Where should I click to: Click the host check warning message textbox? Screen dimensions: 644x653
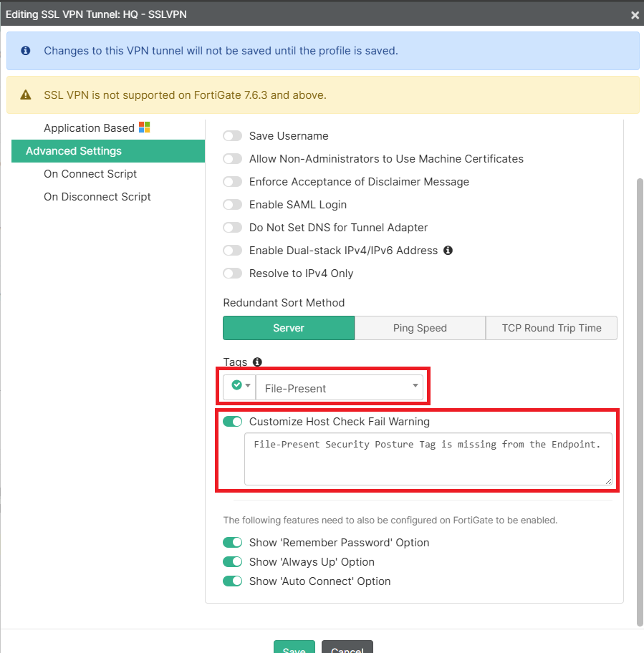[x=428, y=458]
